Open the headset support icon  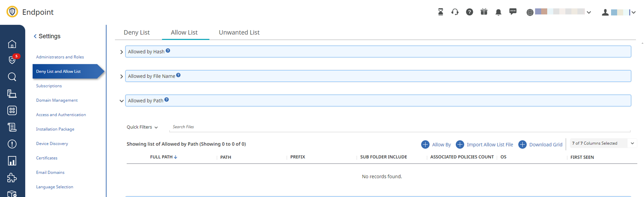click(455, 12)
